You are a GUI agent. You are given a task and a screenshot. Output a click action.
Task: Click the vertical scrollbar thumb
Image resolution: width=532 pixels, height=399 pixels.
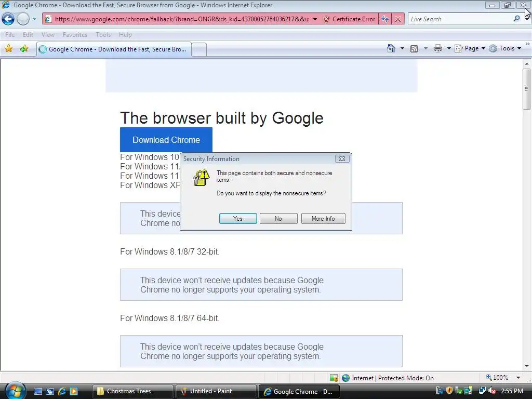tap(527, 89)
